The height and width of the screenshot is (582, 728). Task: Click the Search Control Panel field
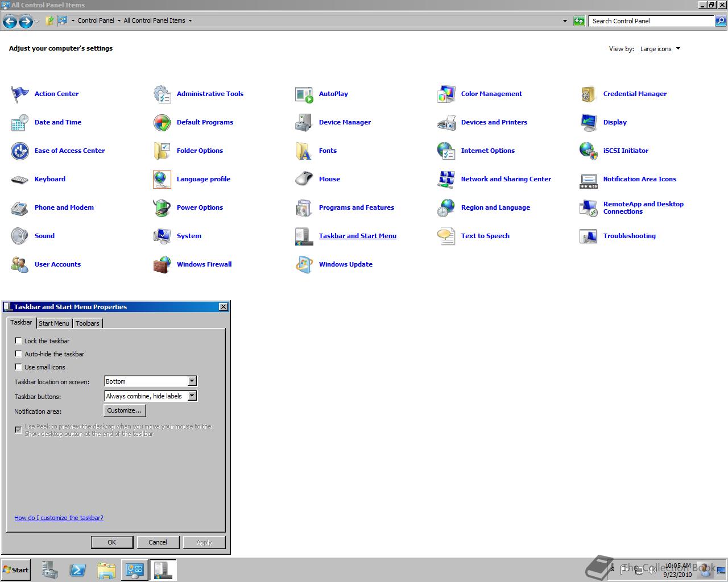[x=652, y=21]
